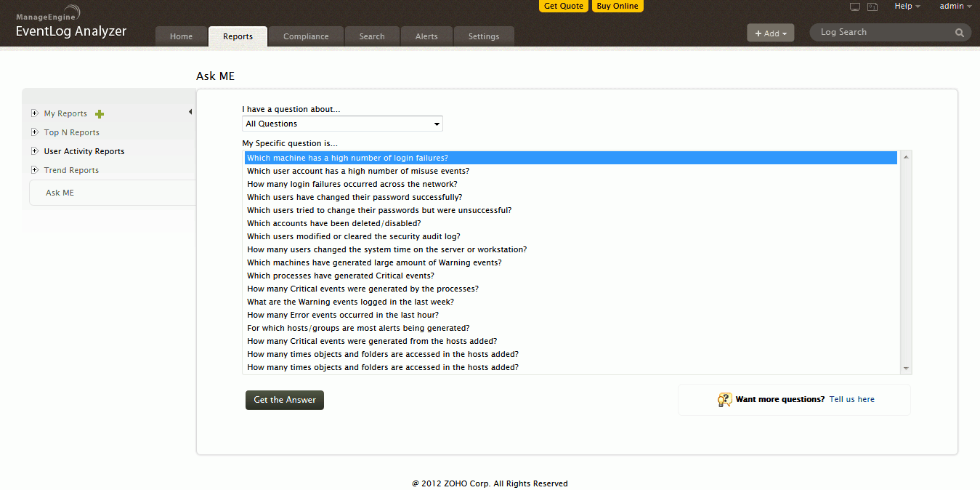Select 'Which machine has a high number of login failures?'

(571, 158)
